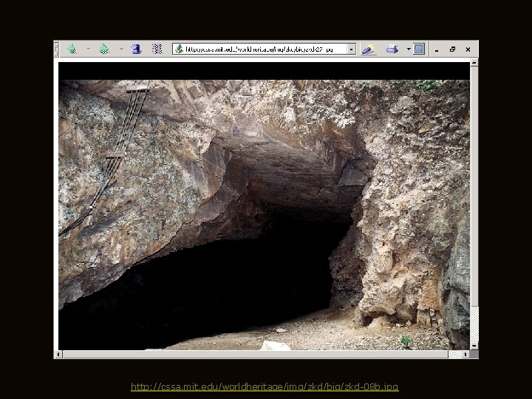Screen dimensions: 532x399
Task: Click the purple grid toolbar icon
Action: [x=157, y=50]
